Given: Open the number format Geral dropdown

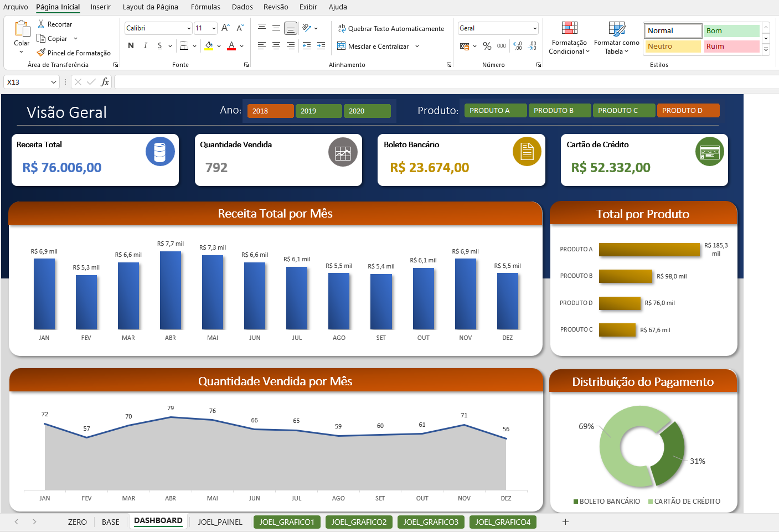Looking at the screenshot, I should [535, 28].
